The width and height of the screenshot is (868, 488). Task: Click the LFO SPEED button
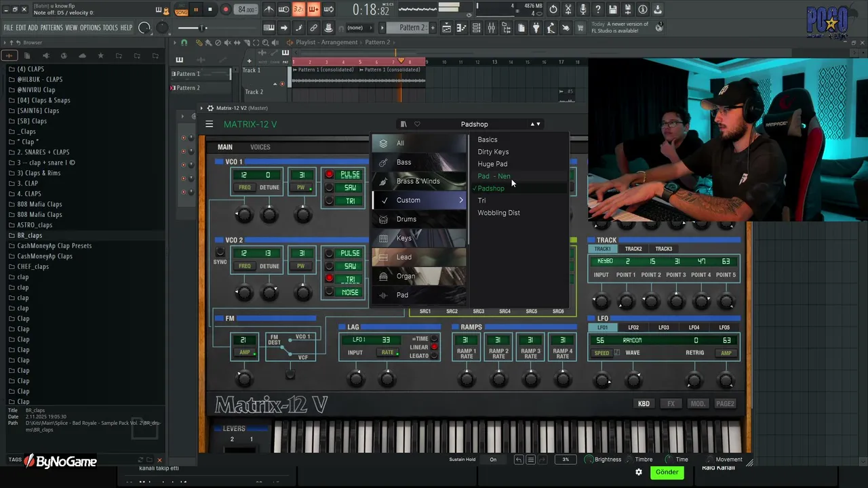coord(602,353)
